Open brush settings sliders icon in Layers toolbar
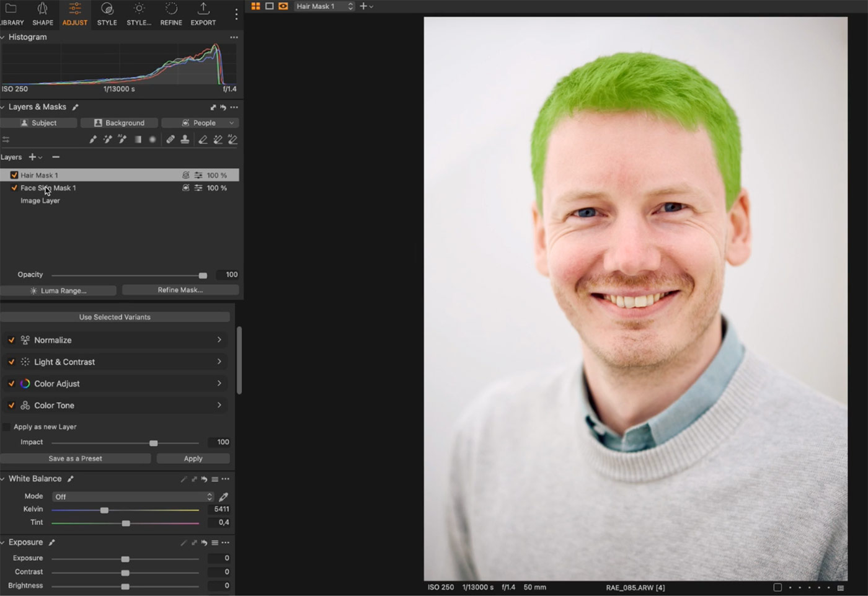The width and height of the screenshot is (868, 596). pyautogui.click(x=6, y=140)
